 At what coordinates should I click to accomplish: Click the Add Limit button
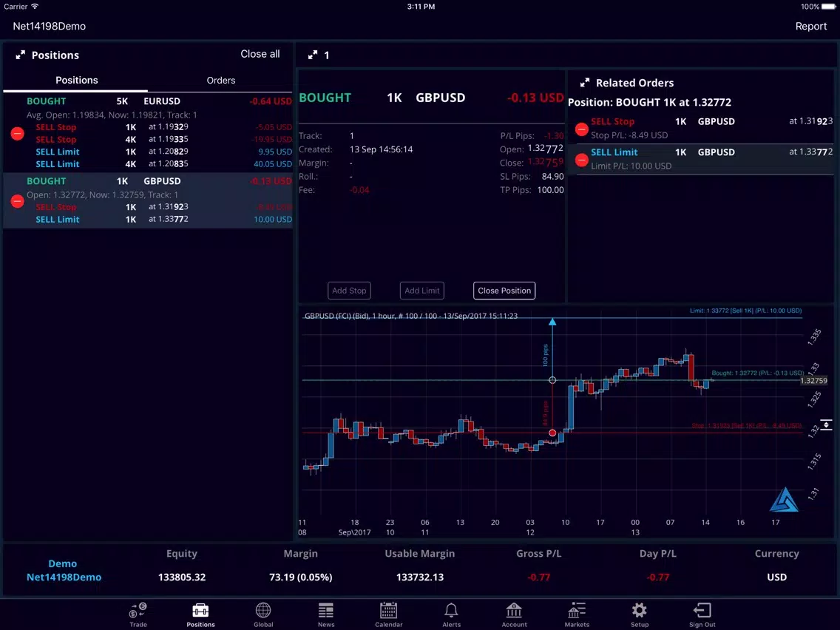(x=422, y=291)
